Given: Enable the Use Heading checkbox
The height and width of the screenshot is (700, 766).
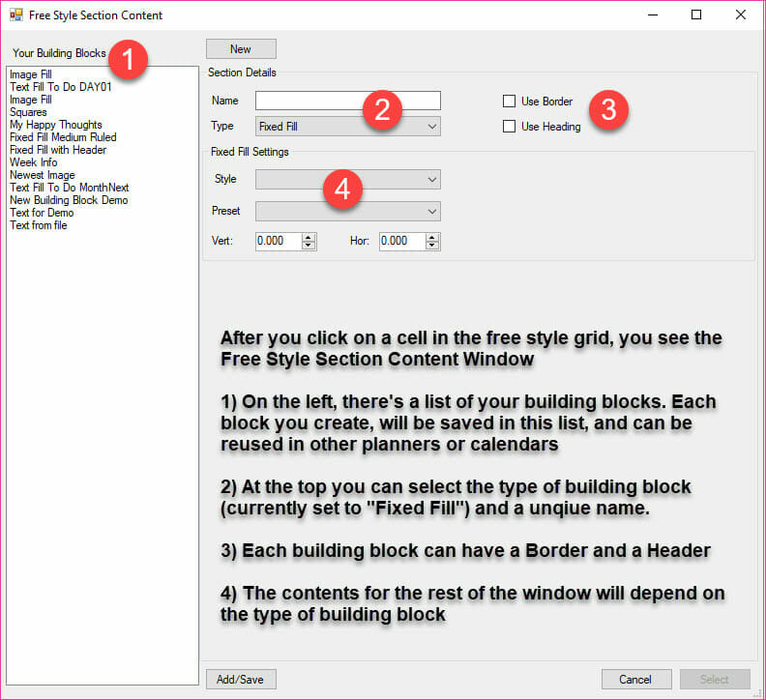Looking at the screenshot, I should click(509, 126).
